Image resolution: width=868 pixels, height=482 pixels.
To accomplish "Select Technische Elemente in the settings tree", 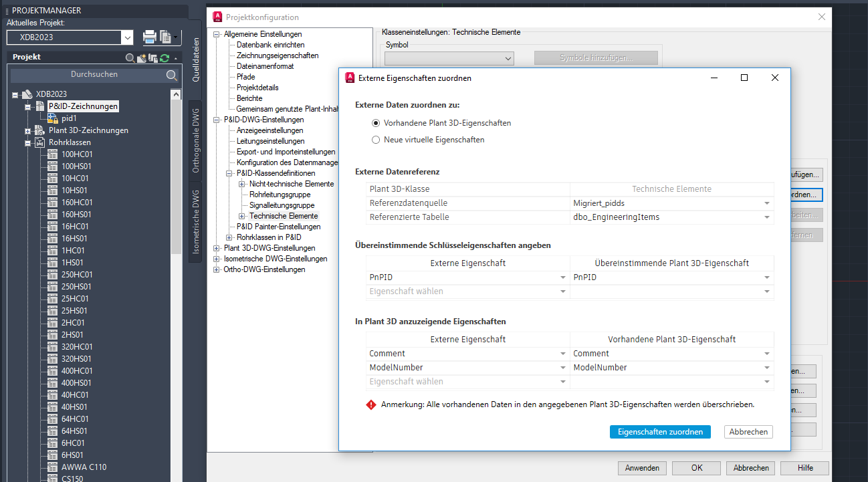I will tap(284, 216).
